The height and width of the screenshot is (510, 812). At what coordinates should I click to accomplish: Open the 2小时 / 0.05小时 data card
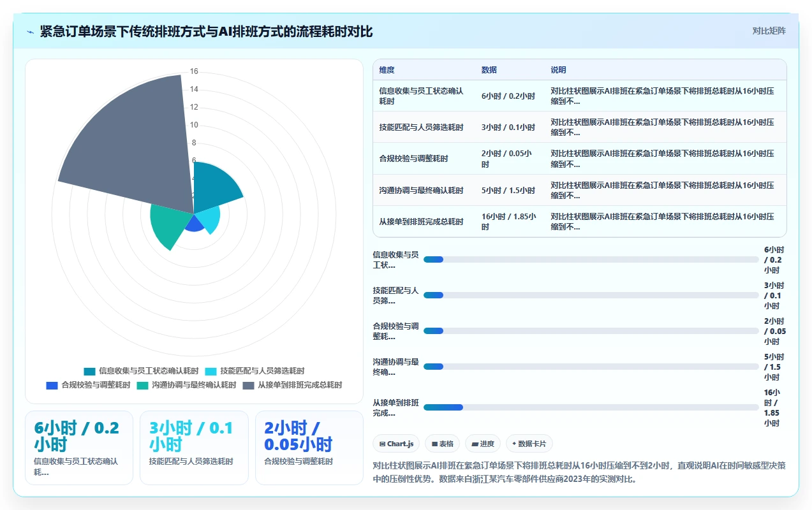pyautogui.click(x=309, y=448)
